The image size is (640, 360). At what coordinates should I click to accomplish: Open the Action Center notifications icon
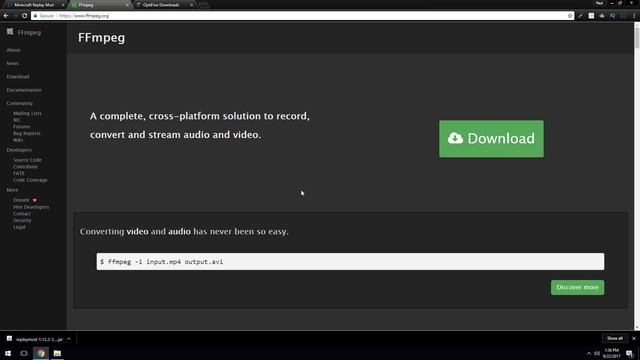tap(629, 353)
